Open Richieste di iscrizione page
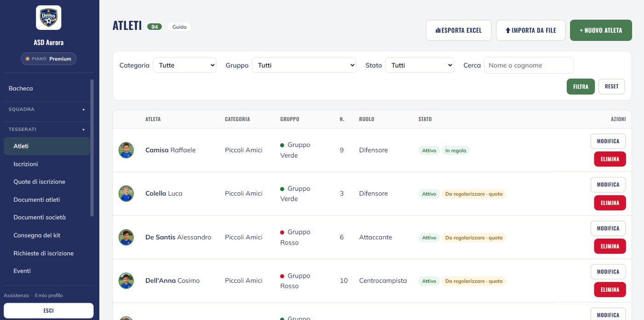This screenshot has height=320, width=644. [47, 253]
